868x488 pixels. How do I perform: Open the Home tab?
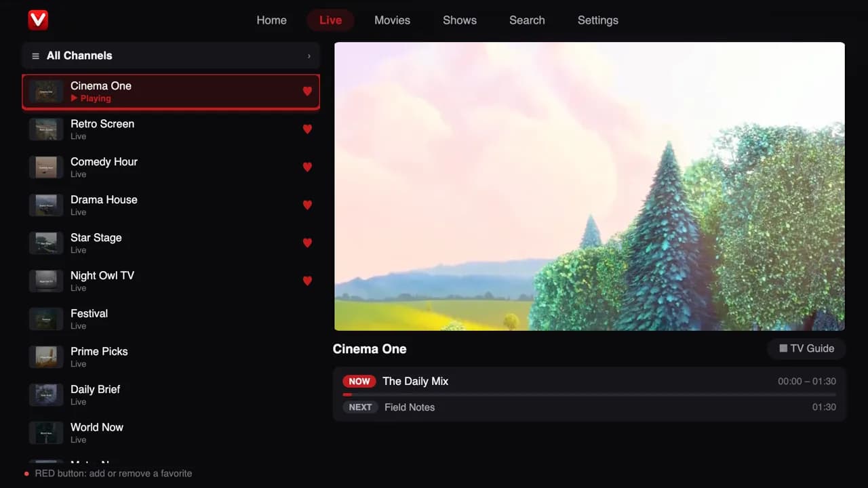tap(271, 20)
